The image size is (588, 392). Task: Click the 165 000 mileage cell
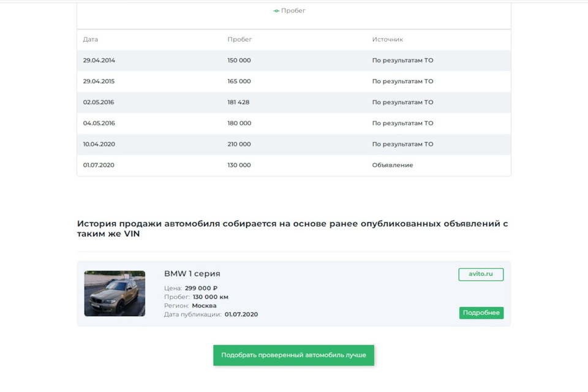[239, 81]
